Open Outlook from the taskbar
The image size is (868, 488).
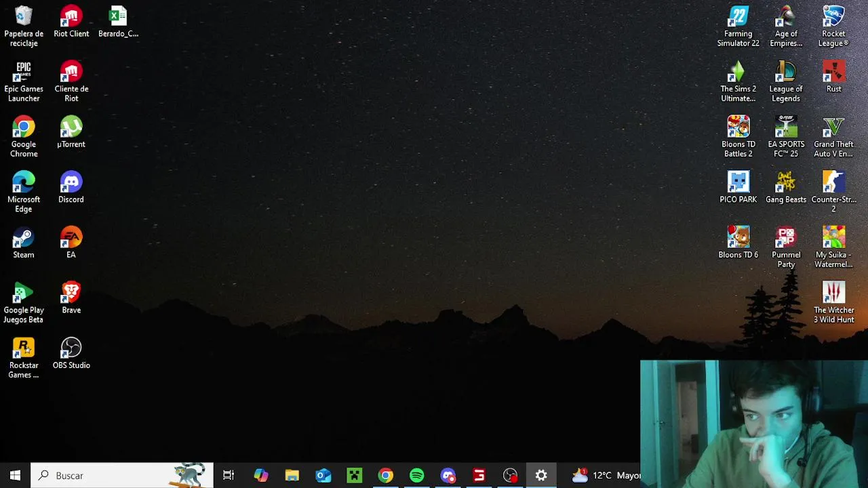click(x=323, y=476)
